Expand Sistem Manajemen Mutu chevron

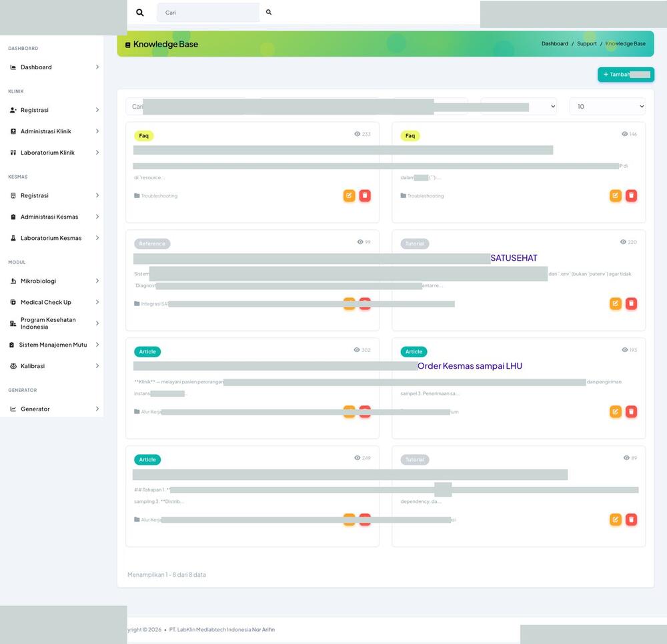[97, 345]
